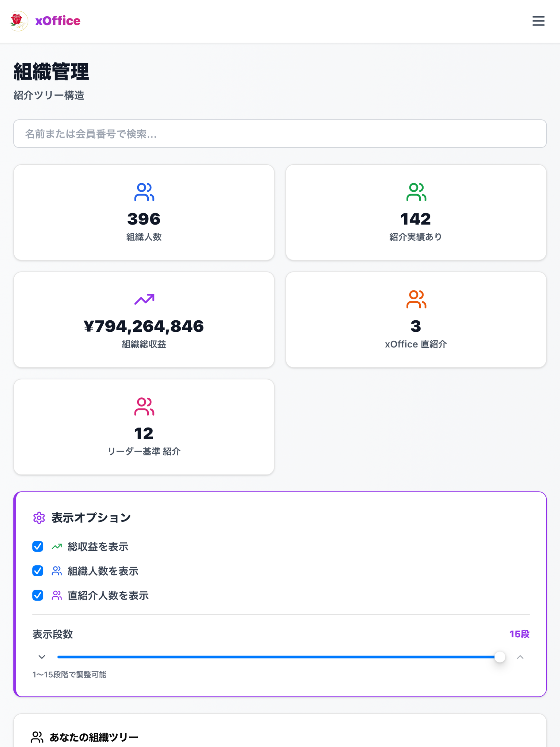
Task: Click the 142 紹介実績あり count
Action: tap(416, 219)
